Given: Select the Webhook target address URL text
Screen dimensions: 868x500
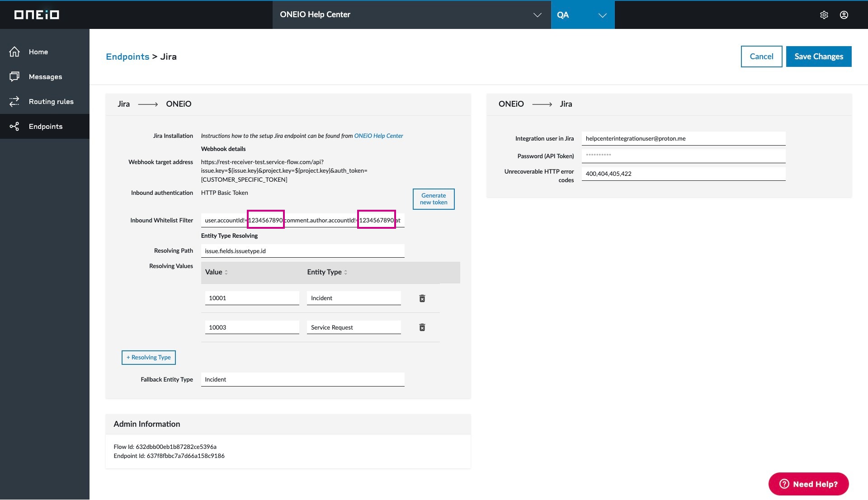Looking at the screenshot, I should tap(284, 171).
